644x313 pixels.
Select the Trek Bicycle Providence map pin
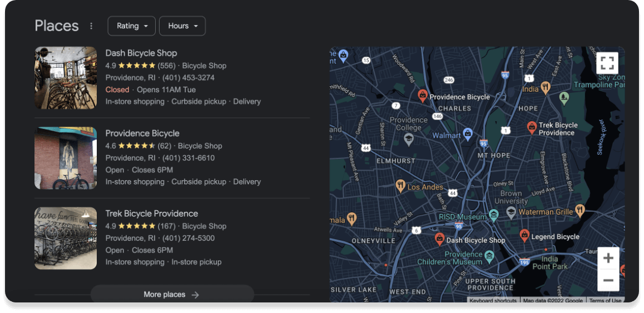click(x=532, y=128)
